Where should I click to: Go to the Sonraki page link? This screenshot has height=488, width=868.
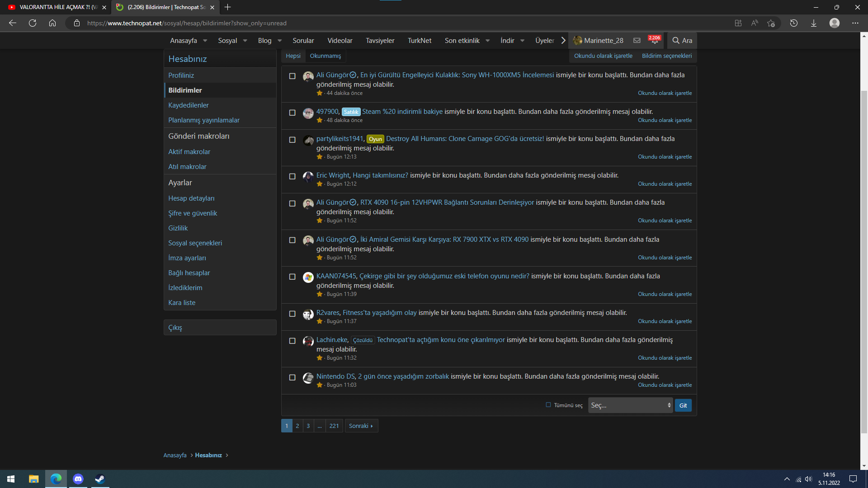(361, 426)
